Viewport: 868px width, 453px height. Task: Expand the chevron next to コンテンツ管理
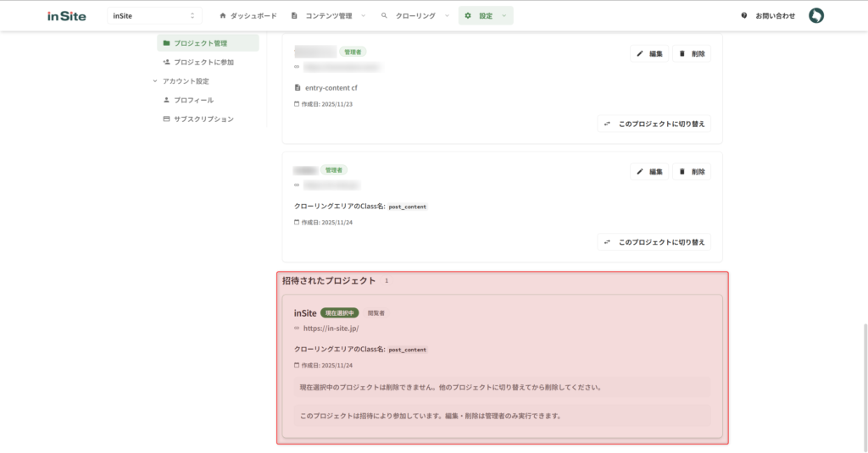coord(363,15)
